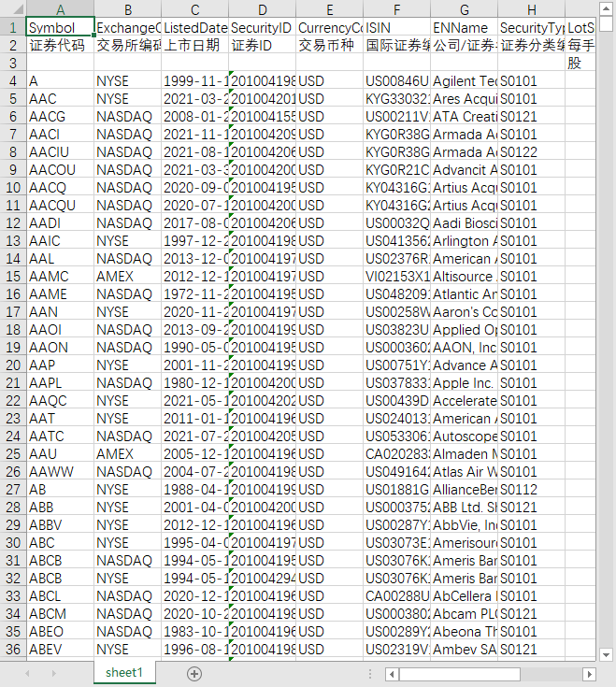Select column E header
The image size is (616, 687).
[x=329, y=9]
